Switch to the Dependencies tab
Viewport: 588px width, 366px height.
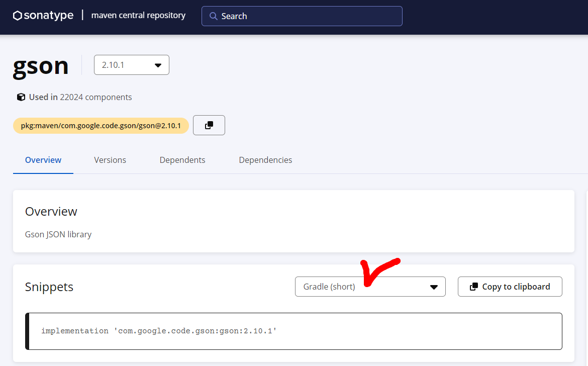click(x=265, y=160)
